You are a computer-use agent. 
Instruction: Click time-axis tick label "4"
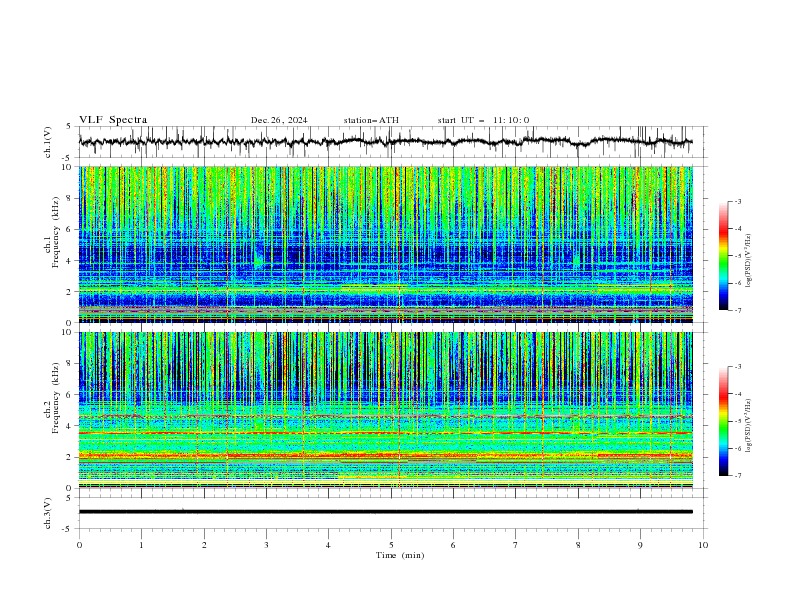[328, 545]
